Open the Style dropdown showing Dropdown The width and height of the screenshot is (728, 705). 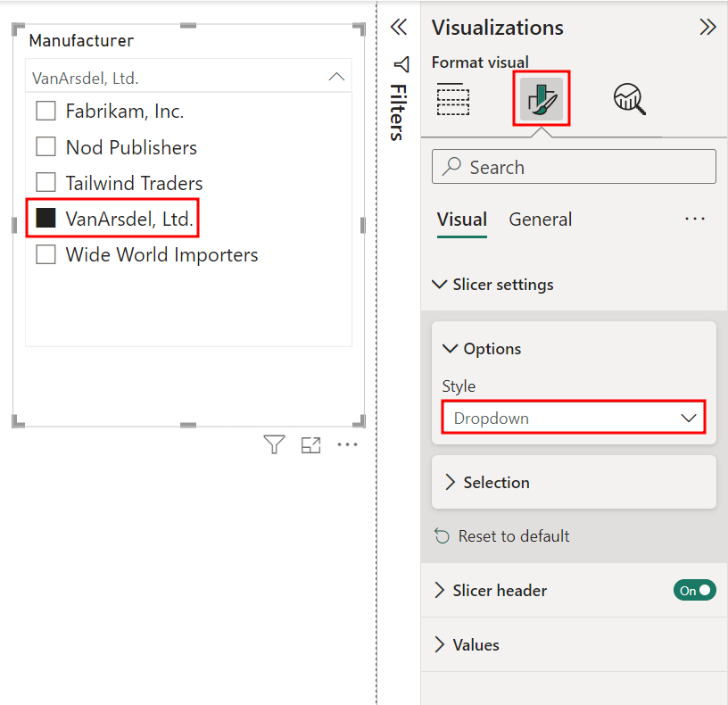tap(574, 418)
